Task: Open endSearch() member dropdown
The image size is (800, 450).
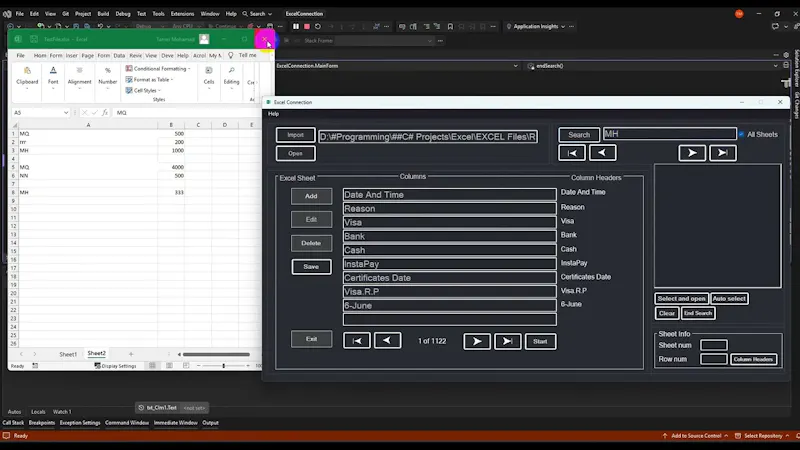Action: [775, 66]
